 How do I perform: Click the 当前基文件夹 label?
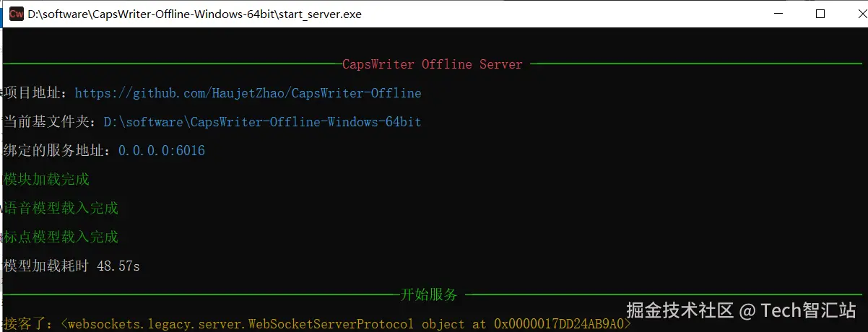pyautogui.click(x=49, y=122)
